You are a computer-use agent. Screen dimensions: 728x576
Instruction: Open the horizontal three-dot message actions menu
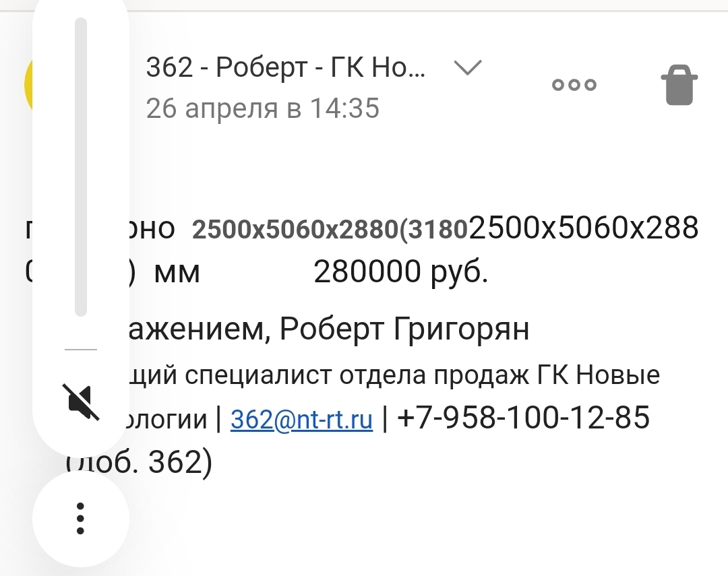tap(574, 85)
